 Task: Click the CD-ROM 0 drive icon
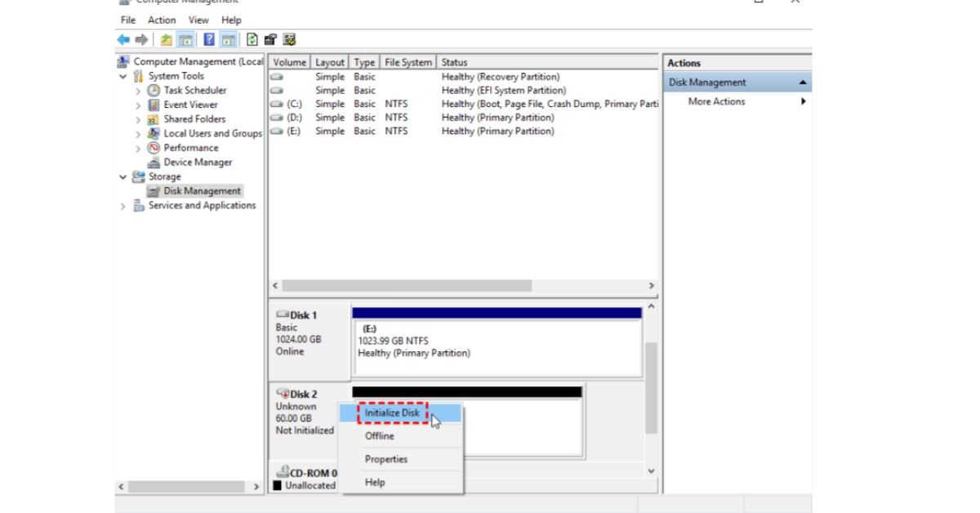pos(283,472)
